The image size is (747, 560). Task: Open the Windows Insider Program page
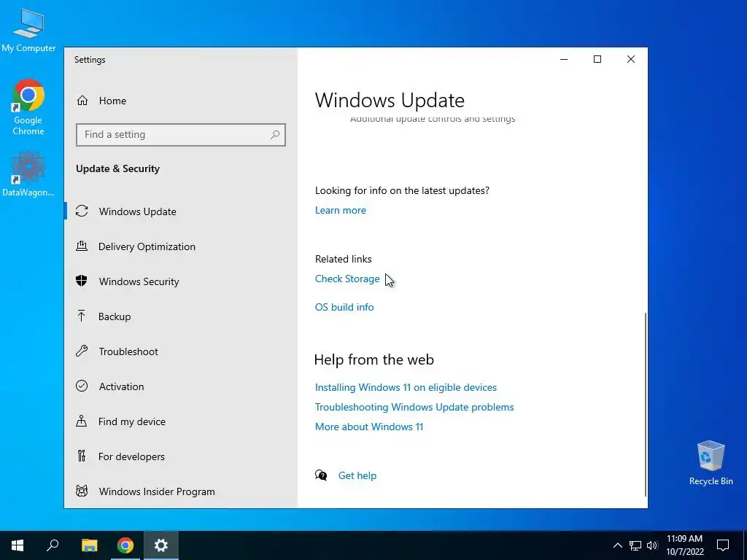point(181,491)
